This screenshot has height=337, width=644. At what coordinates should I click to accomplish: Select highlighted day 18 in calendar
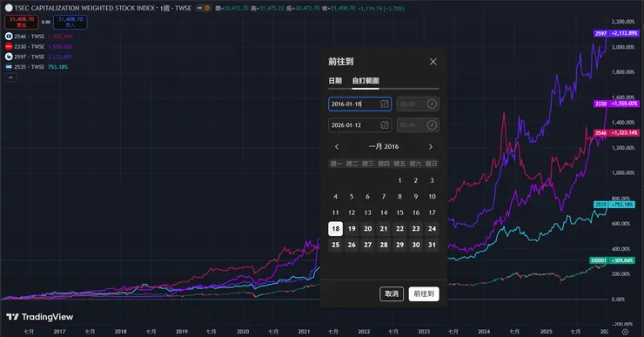pos(336,228)
